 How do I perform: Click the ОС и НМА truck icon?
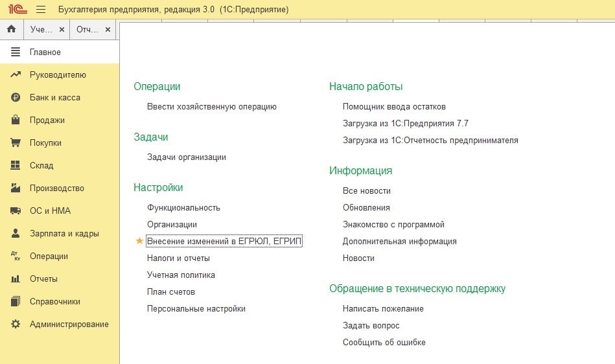point(16,210)
